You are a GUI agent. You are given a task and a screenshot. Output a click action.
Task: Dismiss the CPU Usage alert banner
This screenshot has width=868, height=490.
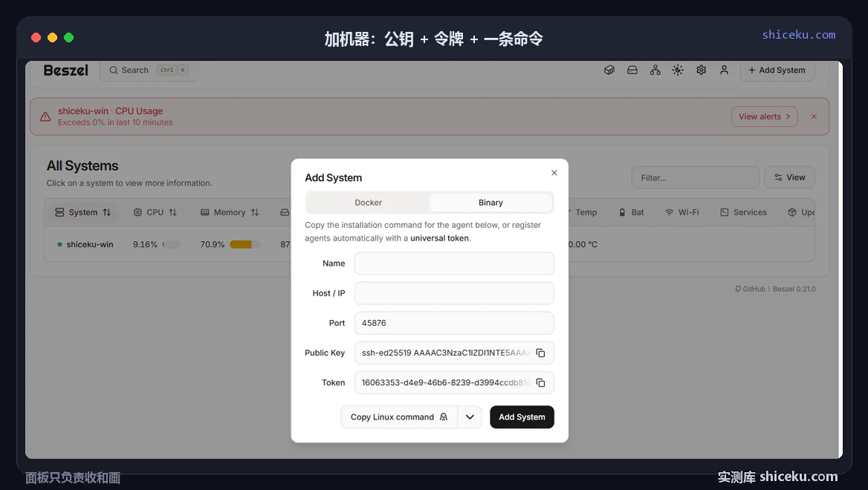[814, 117]
